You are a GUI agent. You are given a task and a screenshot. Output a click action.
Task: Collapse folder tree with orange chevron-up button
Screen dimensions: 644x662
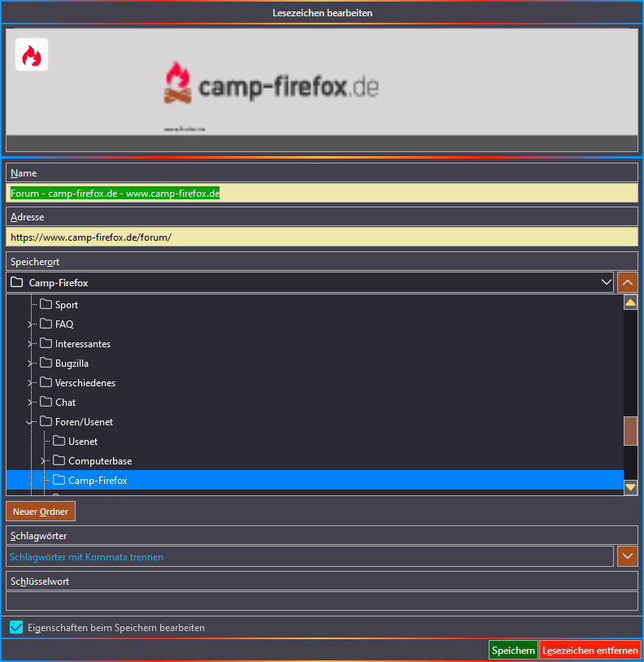628,282
